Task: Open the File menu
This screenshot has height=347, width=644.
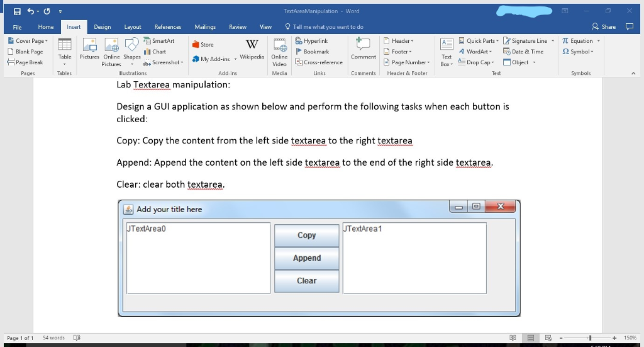Action: [17, 27]
